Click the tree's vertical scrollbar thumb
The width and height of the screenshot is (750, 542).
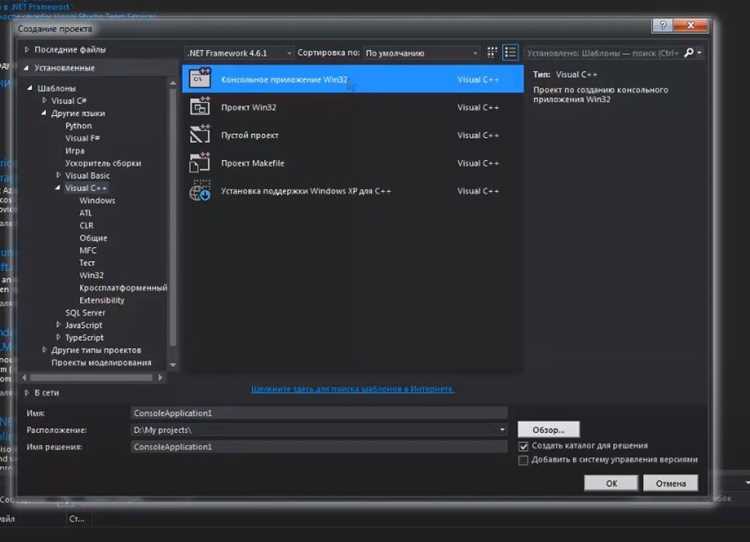pos(173,216)
